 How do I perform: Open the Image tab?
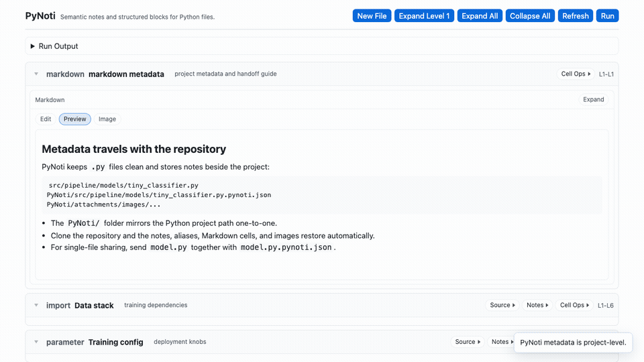(x=107, y=119)
